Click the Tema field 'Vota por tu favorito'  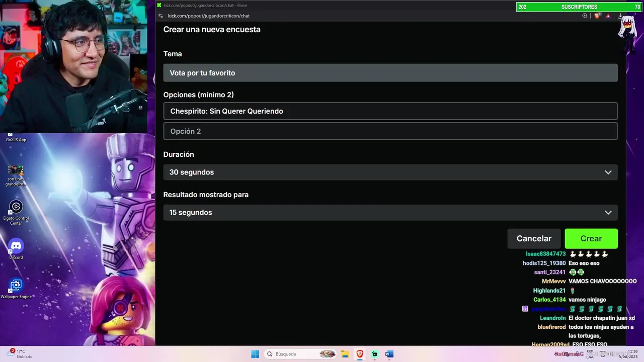click(x=390, y=73)
